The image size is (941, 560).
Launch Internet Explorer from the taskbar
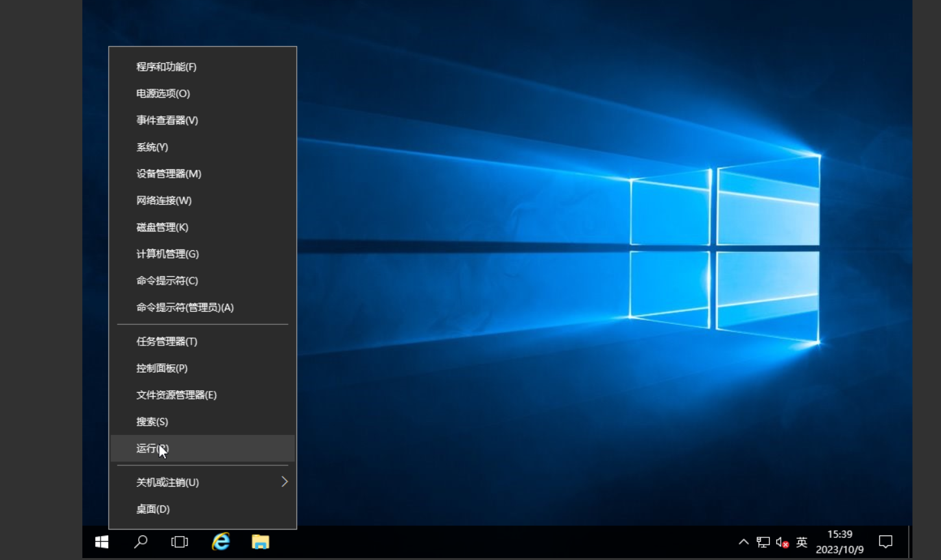221,542
